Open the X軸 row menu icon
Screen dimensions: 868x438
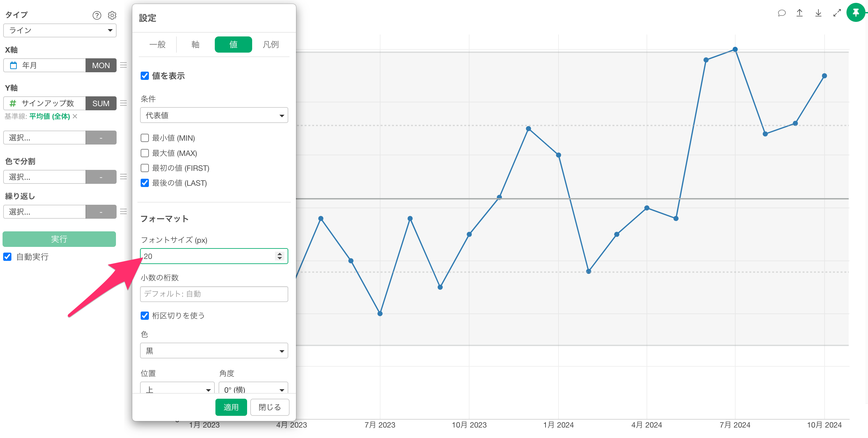pos(124,65)
